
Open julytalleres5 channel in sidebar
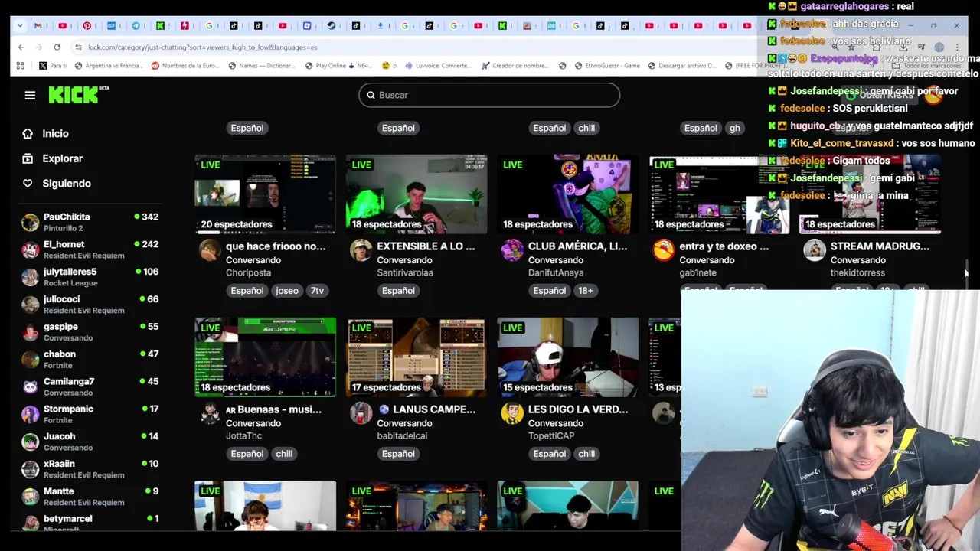(90, 277)
